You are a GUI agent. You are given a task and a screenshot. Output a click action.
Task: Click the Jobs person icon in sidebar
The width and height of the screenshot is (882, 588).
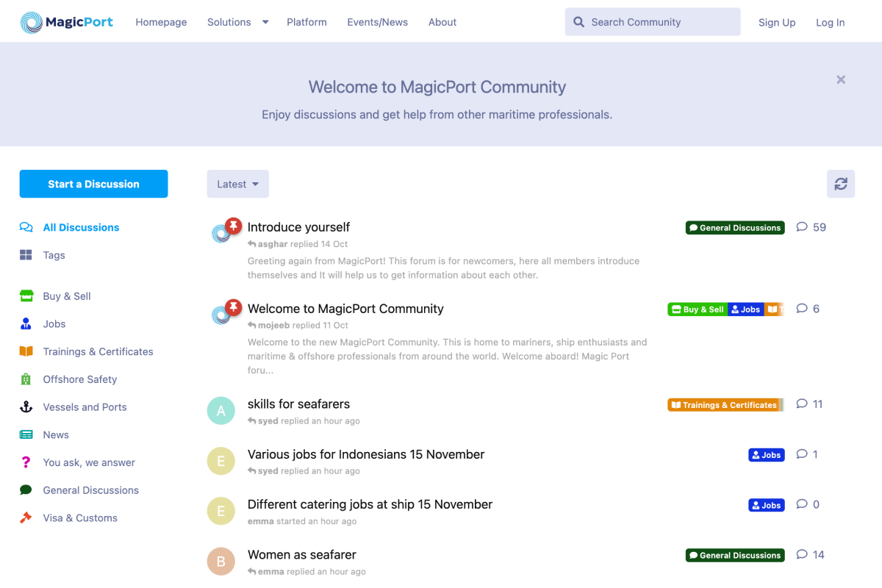click(x=26, y=323)
